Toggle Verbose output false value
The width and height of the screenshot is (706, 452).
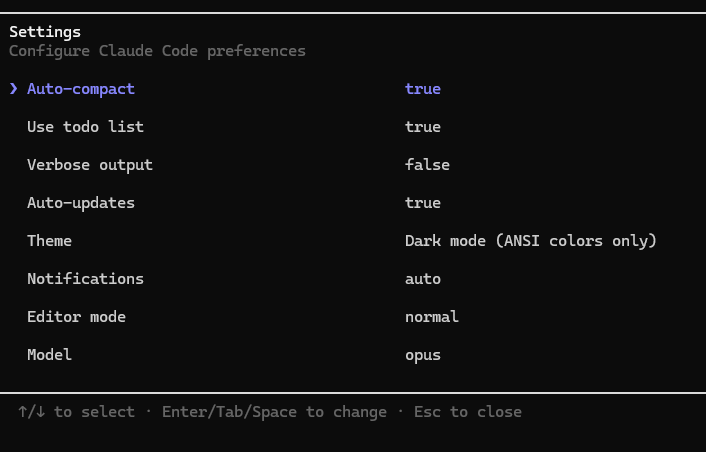427,164
